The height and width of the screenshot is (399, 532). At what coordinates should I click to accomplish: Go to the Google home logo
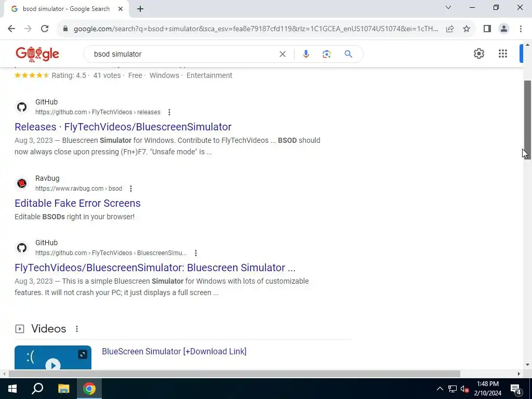click(37, 54)
